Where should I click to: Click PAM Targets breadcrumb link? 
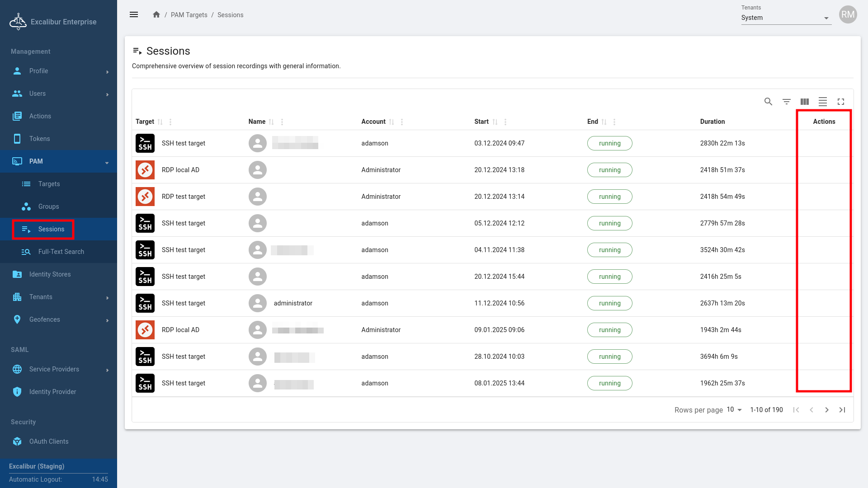click(189, 15)
